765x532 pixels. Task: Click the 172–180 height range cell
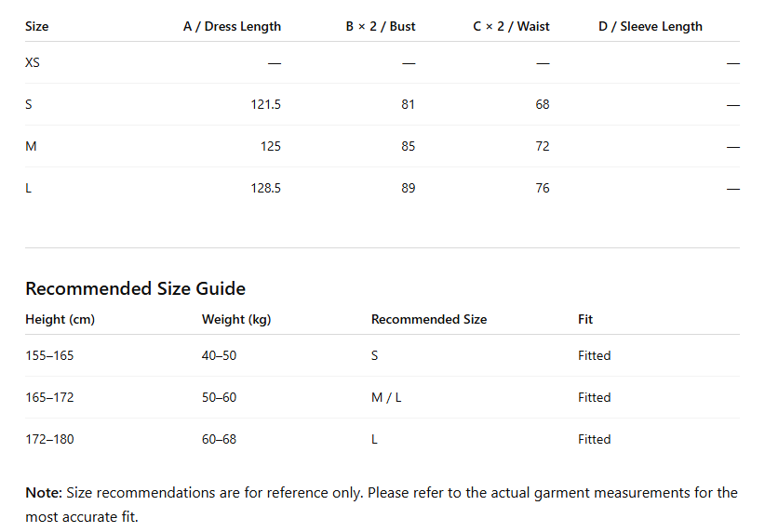coord(49,439)
